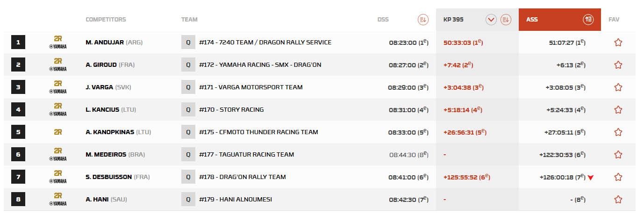Image resolution: width=644 pixels, height=215 pixels.
Task: Toggle favorite star for S. Desbuisson
Action: tap(618, 177)
